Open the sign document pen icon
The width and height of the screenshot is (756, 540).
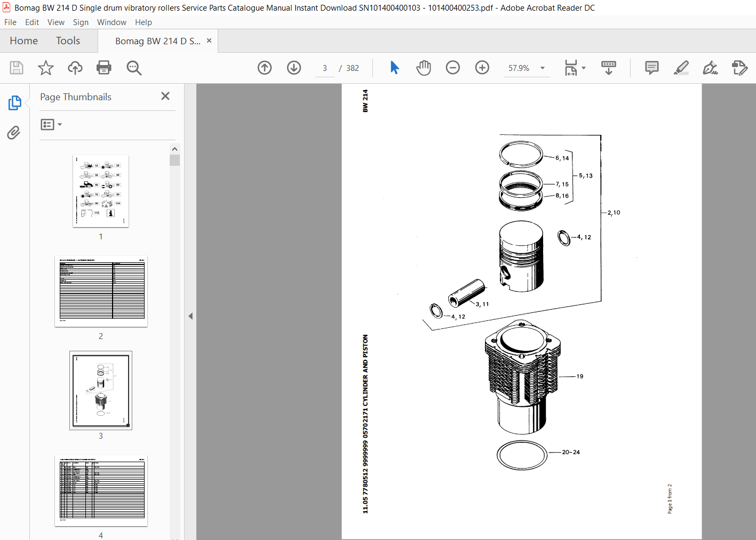[710, 68]
